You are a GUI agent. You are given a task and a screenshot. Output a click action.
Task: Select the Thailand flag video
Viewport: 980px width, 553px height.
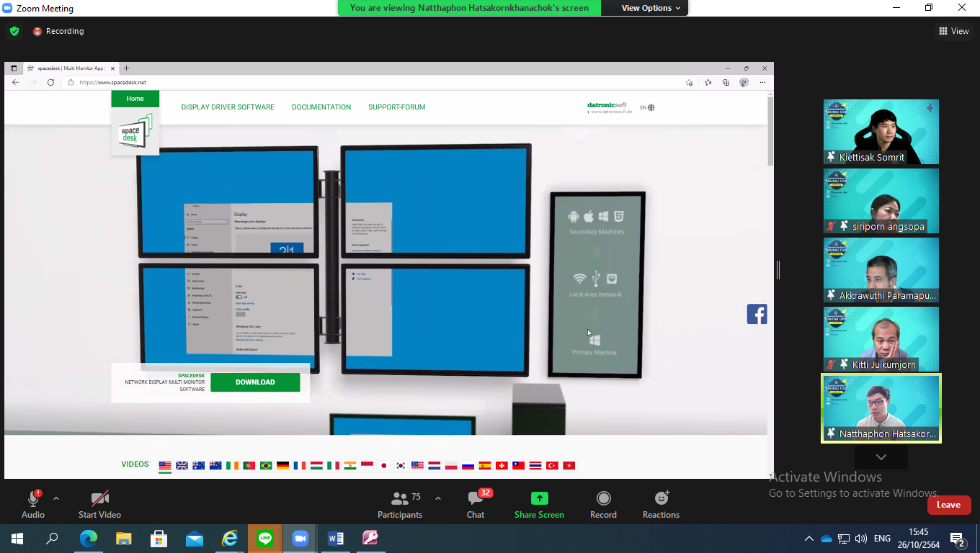(x=535, y=466)
